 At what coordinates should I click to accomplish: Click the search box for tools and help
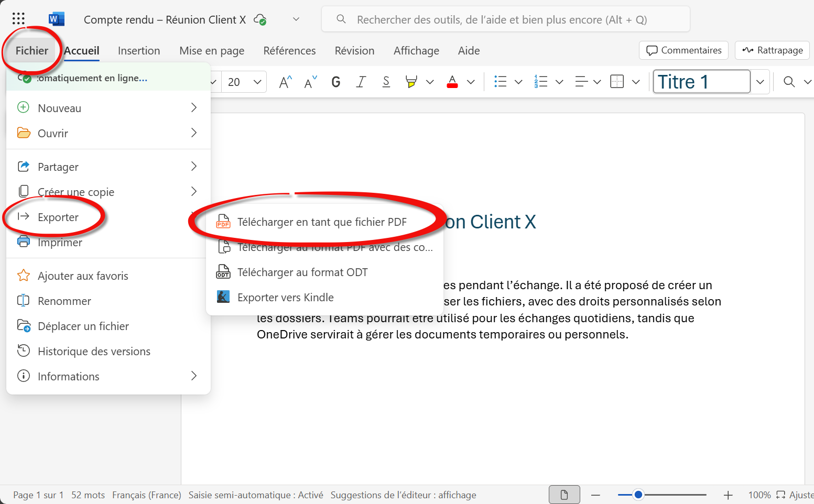coord(505,20)
